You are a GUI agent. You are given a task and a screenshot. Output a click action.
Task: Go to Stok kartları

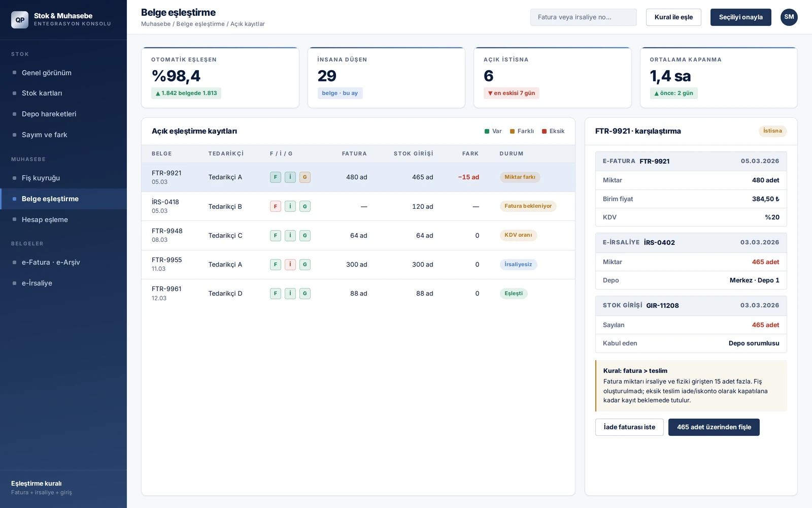click(x=63, y=93)
